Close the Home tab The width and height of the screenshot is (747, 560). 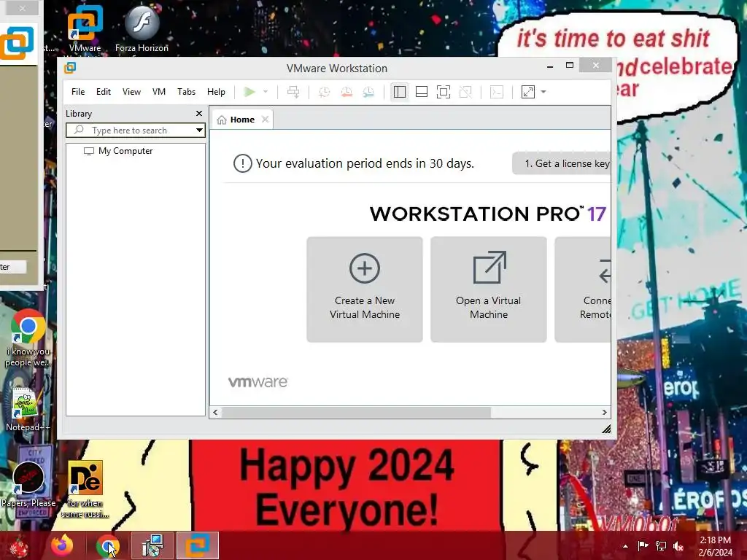pos(265,120)
